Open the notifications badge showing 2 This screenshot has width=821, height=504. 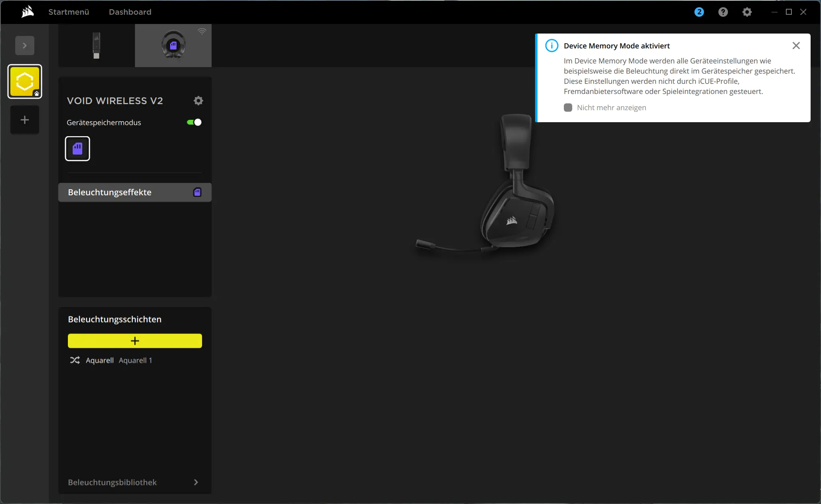pos(699,12)
